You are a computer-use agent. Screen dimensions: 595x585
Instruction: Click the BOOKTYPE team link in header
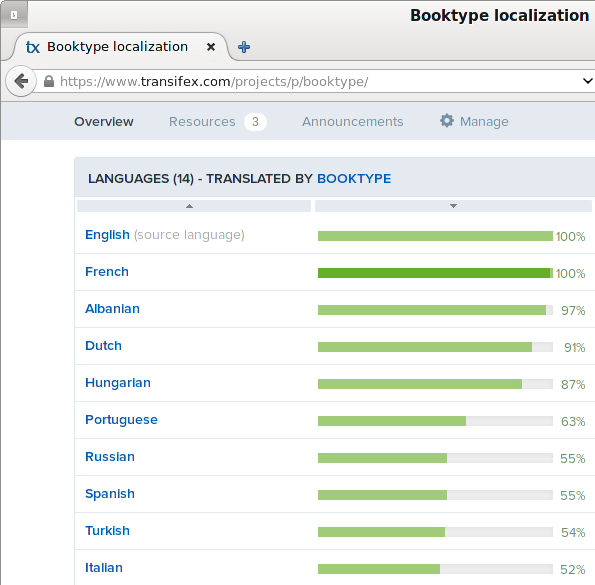[354, 178]
